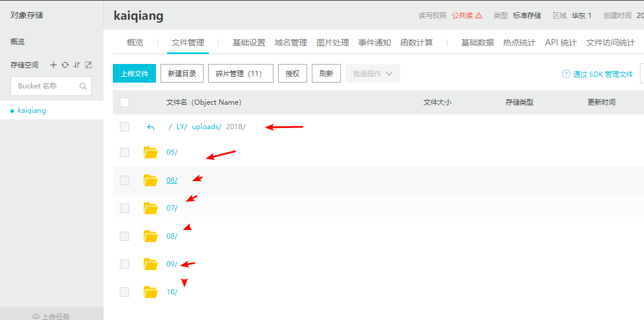Open the 批量操作 dropdown
Image resolution: width=644 pixels, height=320 pixels.
point(372,74)
